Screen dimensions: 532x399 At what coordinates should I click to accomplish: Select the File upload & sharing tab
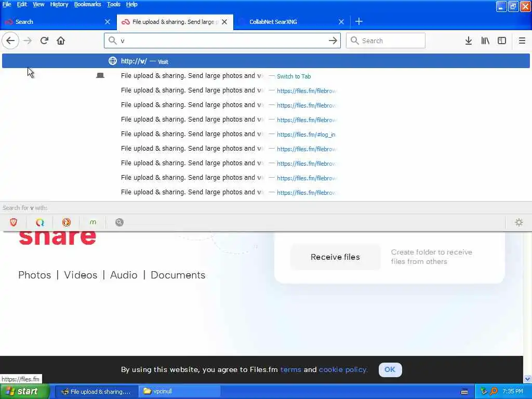175,22
